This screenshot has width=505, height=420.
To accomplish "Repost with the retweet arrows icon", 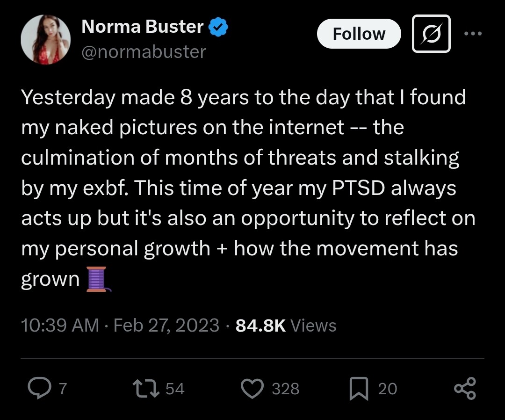I will point(146,388).
